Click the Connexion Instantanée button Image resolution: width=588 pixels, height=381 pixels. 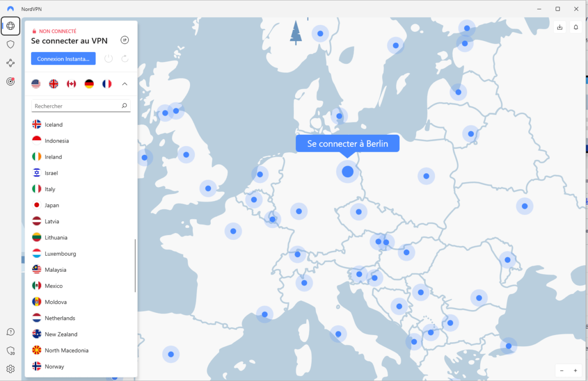63,59
